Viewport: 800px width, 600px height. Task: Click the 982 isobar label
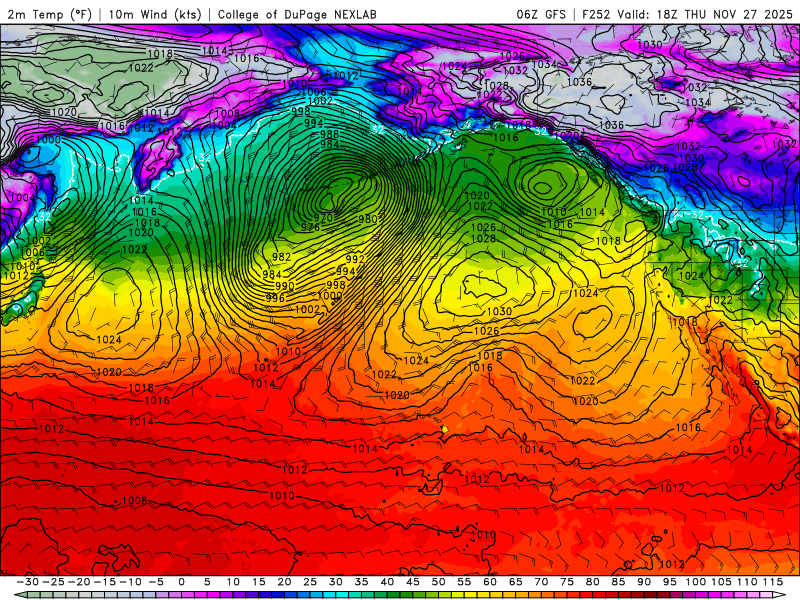click(x=281, y=257)
